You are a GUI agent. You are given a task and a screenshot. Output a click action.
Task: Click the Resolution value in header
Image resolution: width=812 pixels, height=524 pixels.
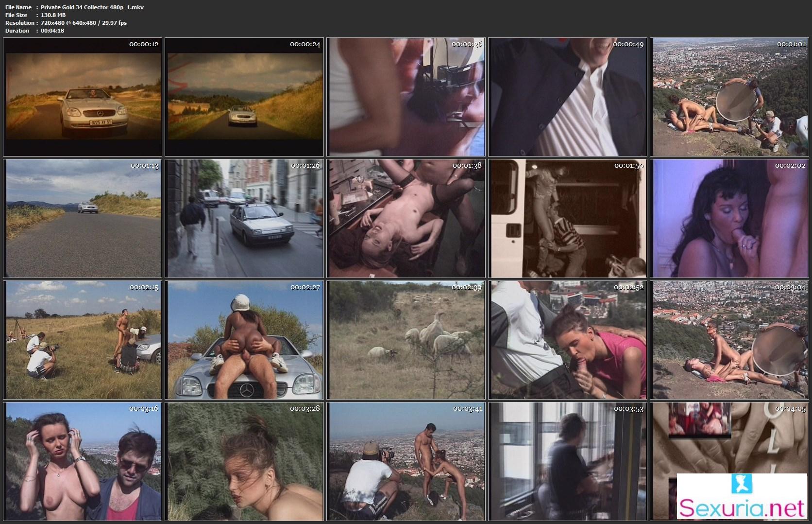(x=84, y=23)
